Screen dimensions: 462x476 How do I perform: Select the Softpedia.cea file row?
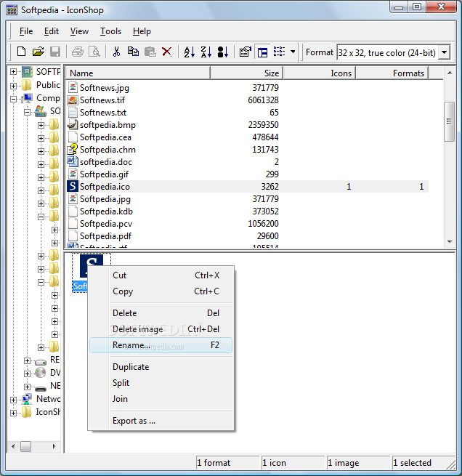247,137
